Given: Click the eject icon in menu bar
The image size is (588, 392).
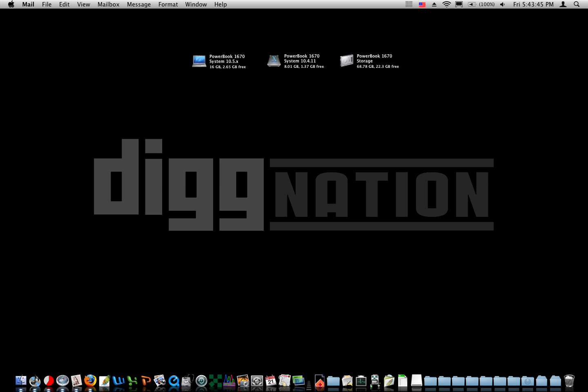Looking at the screenshot, I should tap(434, 4).
